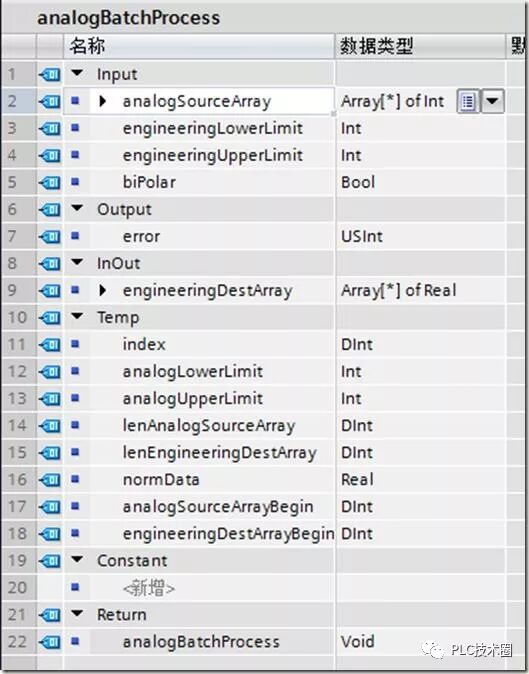This screenshot has height=674, width=529.
Task: Select the analogBatchProcess return value name
Action: pyautogui.click(x=201, y=642)
